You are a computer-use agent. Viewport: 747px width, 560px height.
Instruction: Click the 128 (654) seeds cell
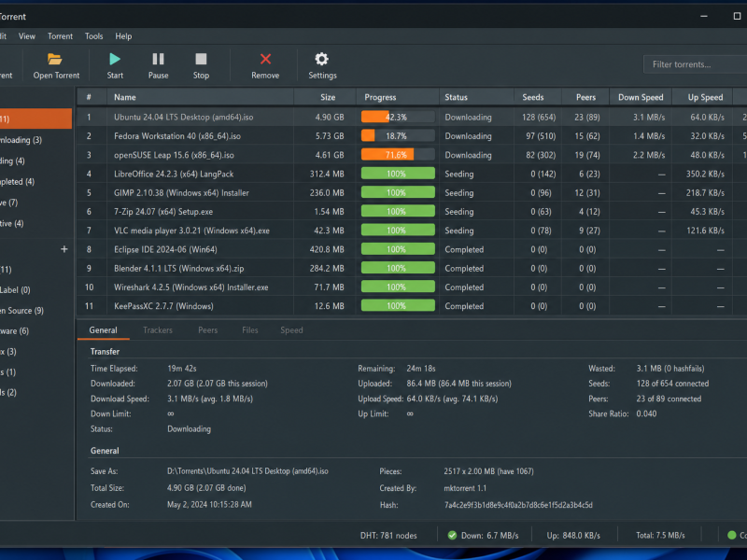coord(539,118)
